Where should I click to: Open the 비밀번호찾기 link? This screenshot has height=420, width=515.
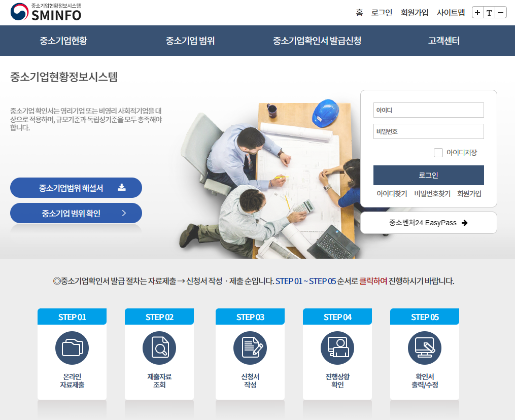pyautogui.click(x=432, y=194)
